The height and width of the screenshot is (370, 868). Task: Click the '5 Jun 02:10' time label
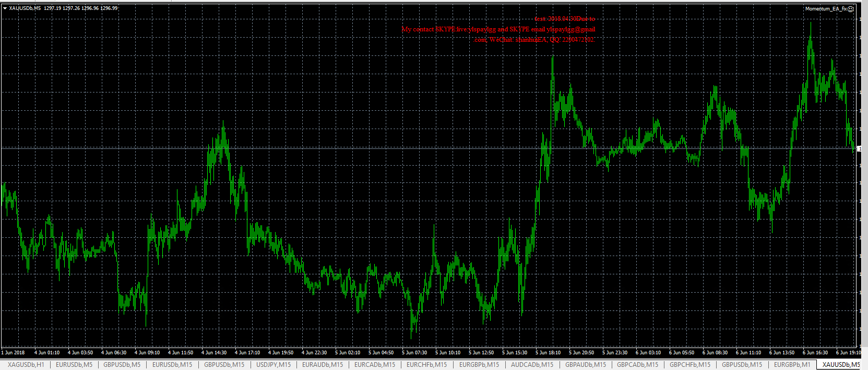click(348, 353)
